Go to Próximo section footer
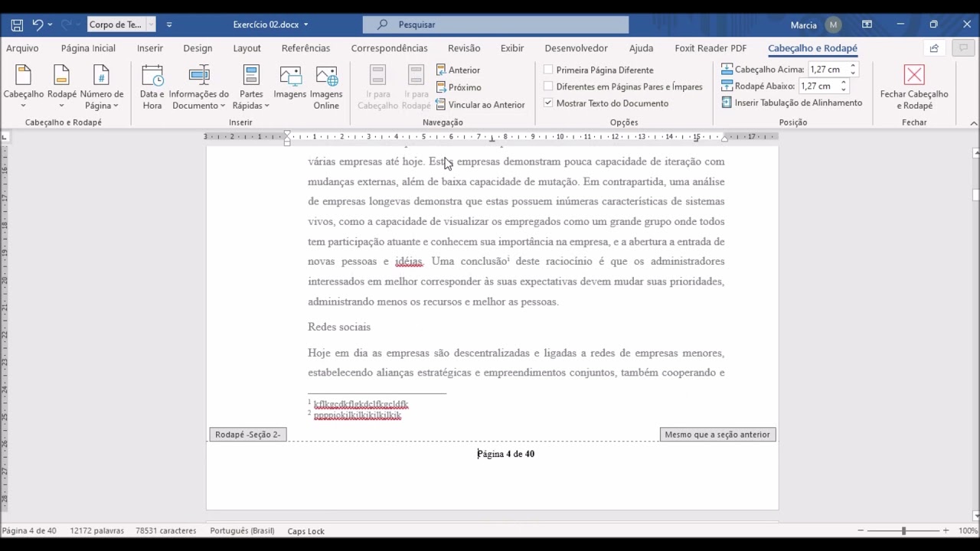 point(458,87)
